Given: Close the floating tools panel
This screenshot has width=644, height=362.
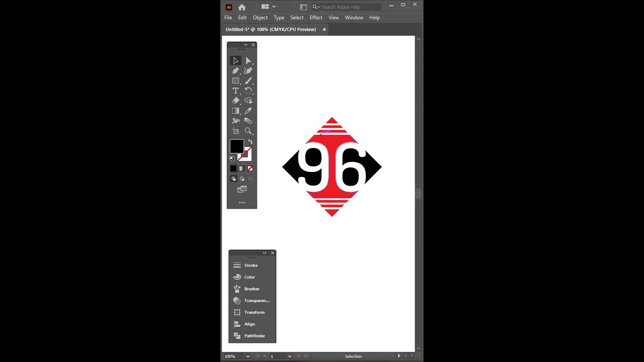Looking at the screenshot, I should (253, 45).
